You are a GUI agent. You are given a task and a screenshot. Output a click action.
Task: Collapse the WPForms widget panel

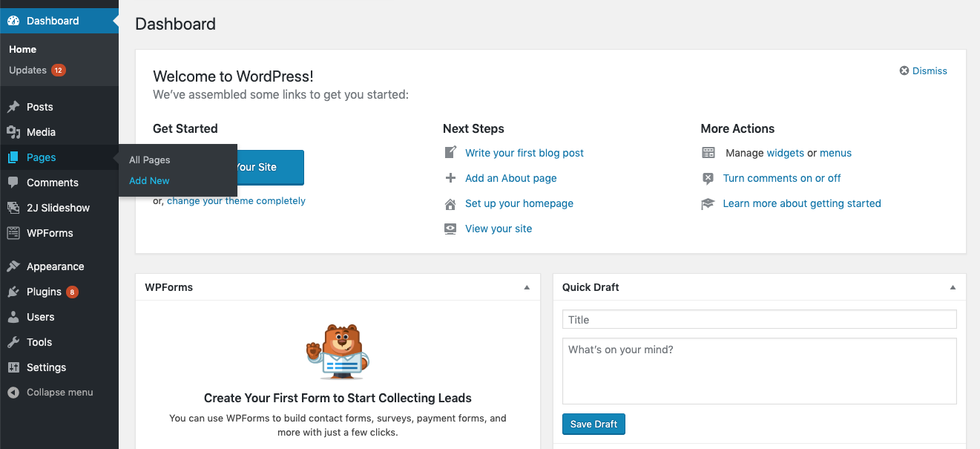click(x=527, y=287)
